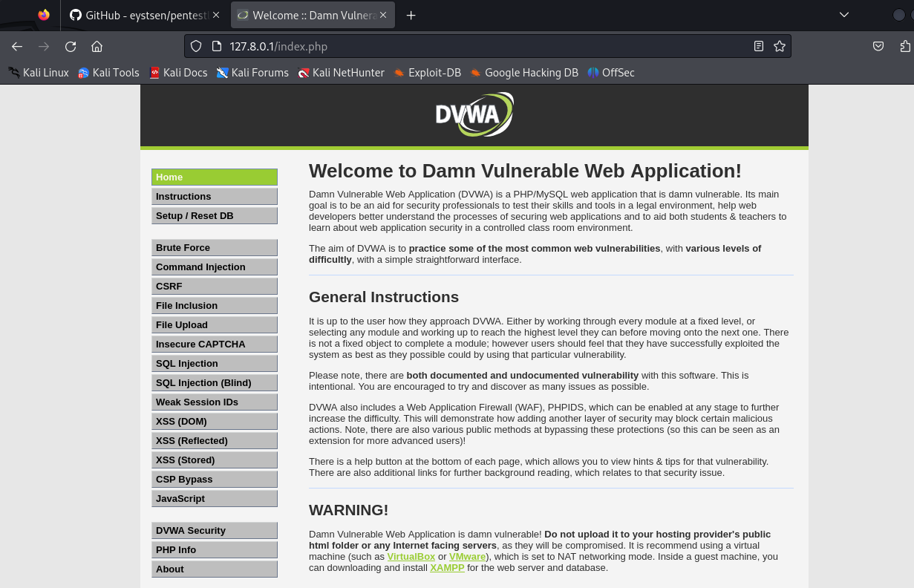Open the Kali Tools bookmark
914x588 pixels.
(108, 73)
